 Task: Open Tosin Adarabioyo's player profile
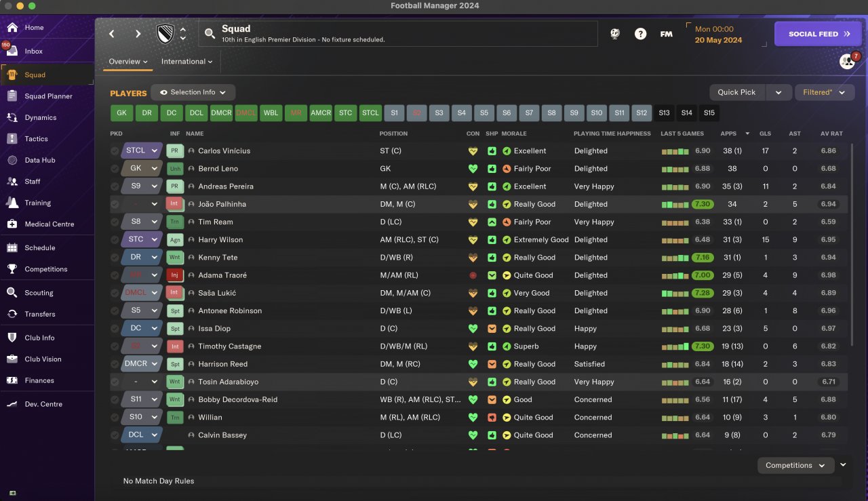(x=228, y=382)
